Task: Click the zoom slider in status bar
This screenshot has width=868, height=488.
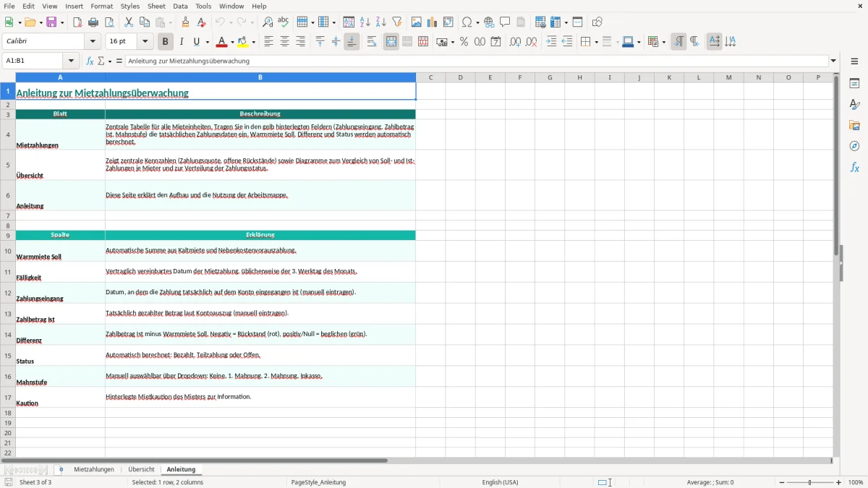Action: [810, 482]
